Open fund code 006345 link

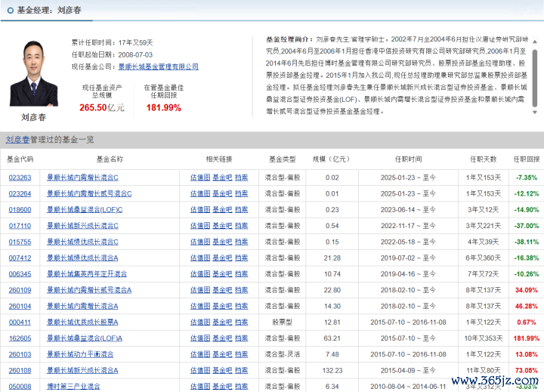[x=20, y=274]
